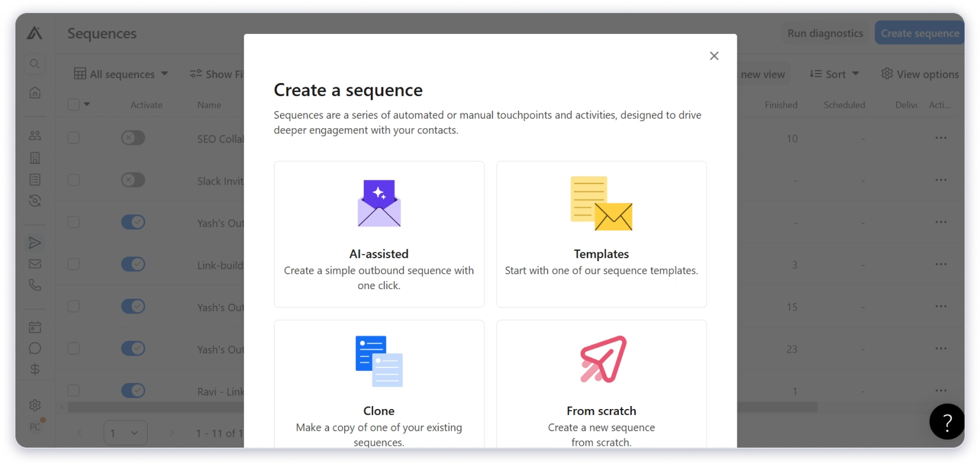Viewport: 980px width, 466px height.
Task: Click the horizontal table scrollbar
Action: pos(443,407)
